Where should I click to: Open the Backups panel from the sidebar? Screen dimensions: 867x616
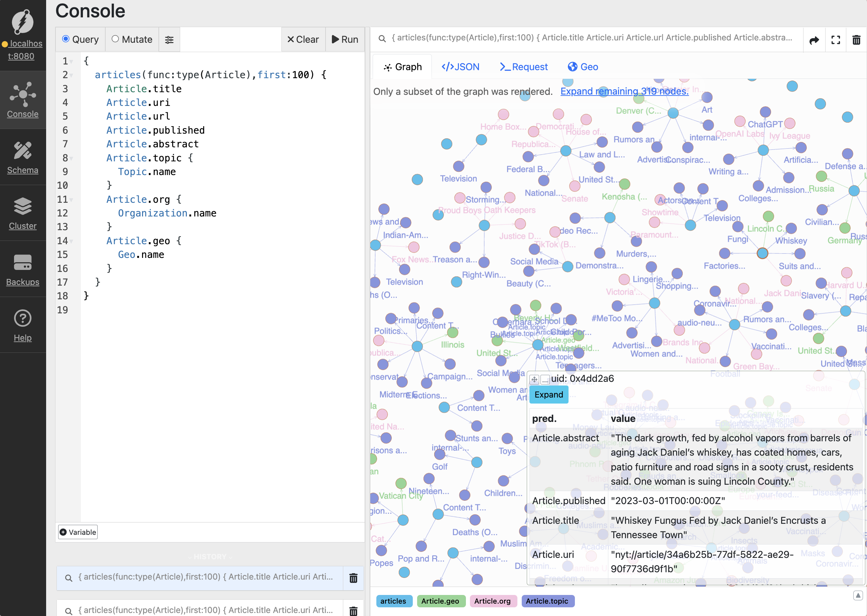click(x=22, y=269)
